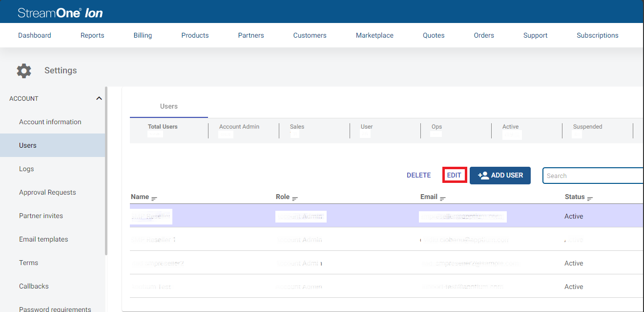Image resolution: width=644 pixels, height=312 pixels.
Task: Select the highlighted first user row
Action: [x=387, y=216]
